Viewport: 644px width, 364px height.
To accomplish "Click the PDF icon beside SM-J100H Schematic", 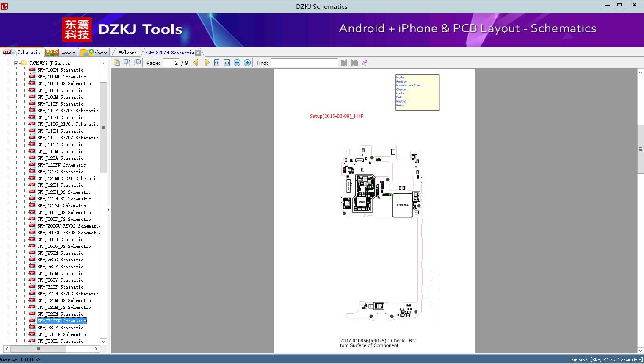I will [32, 70].
